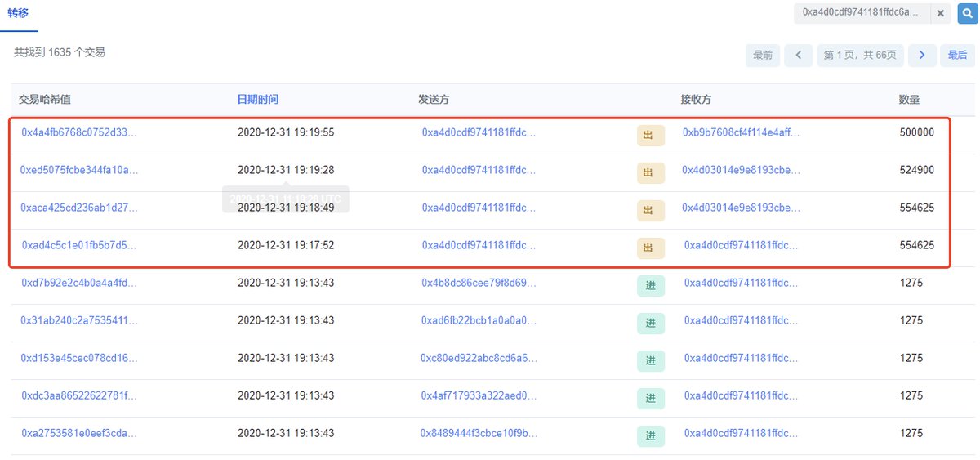Switch to the 转移 tab
The image size is (980, 460).
tap(20, 14)
